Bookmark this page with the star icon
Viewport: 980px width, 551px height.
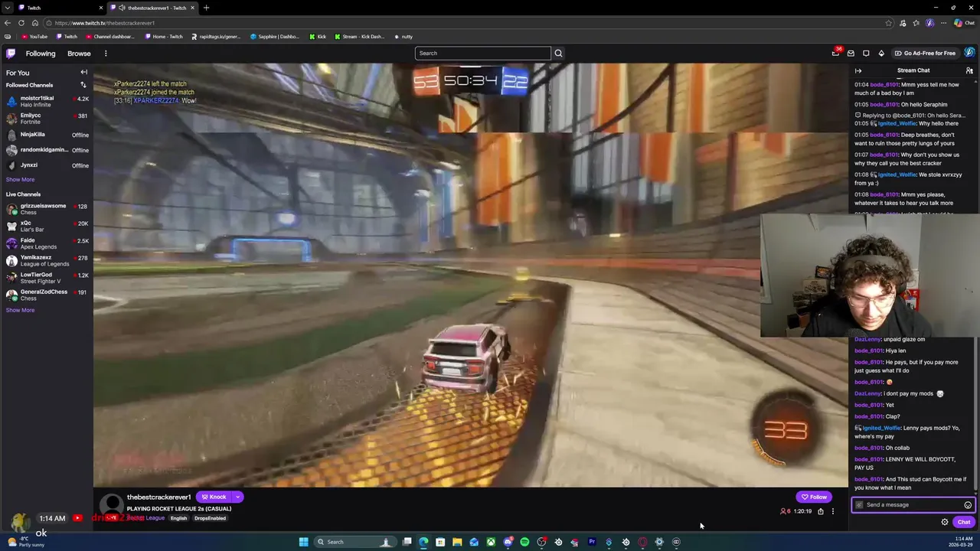(x=889, y=23)
